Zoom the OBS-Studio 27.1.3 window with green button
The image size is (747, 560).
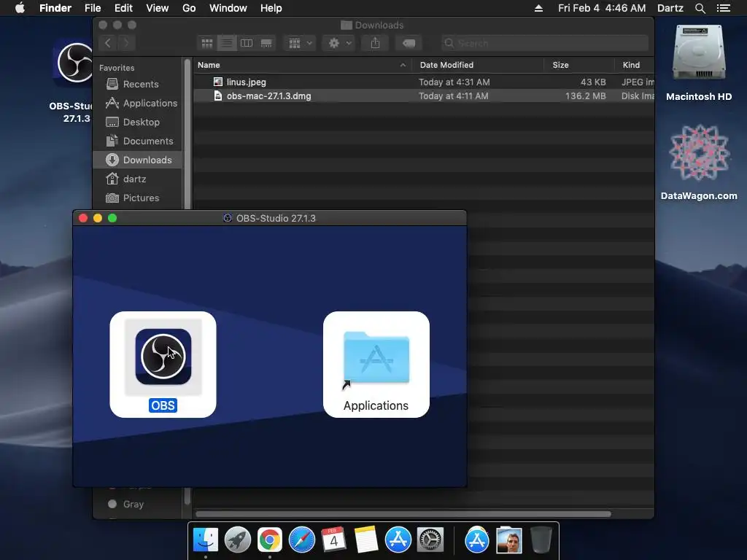(x=112, y=218)
